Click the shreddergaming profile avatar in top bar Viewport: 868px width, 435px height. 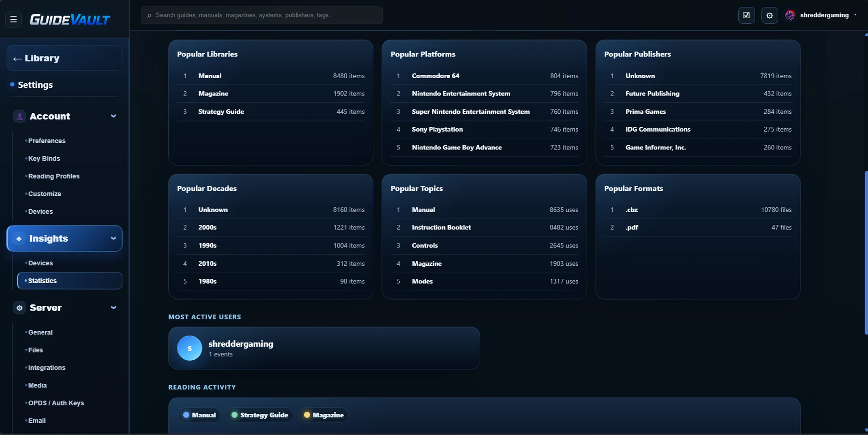(x=790, y=15)
